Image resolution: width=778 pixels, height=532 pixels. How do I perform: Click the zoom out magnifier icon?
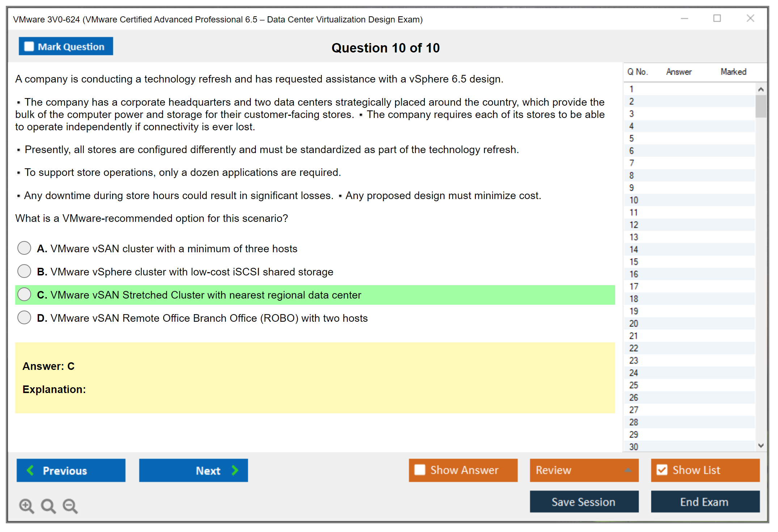pos(70,506)
